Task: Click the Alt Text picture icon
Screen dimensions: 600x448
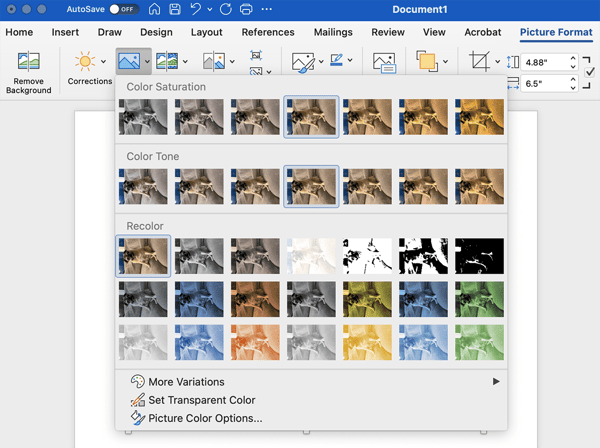Action: 384,62
